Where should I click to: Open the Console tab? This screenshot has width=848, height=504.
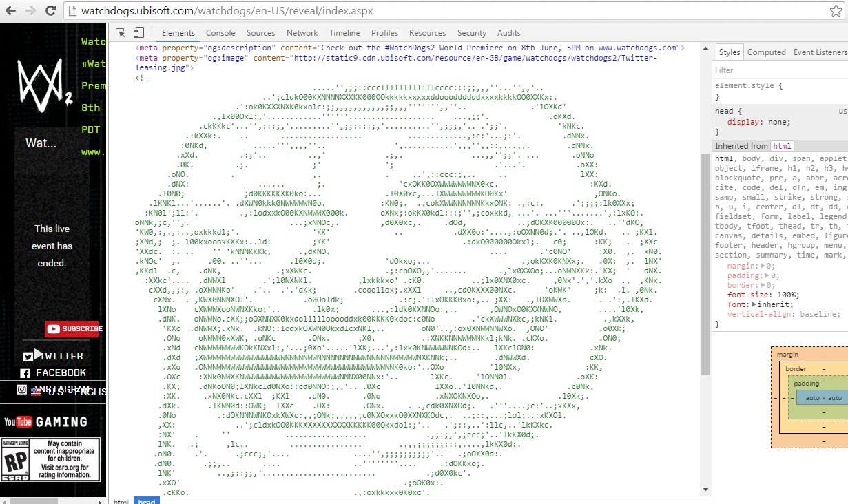coord(220,33)
